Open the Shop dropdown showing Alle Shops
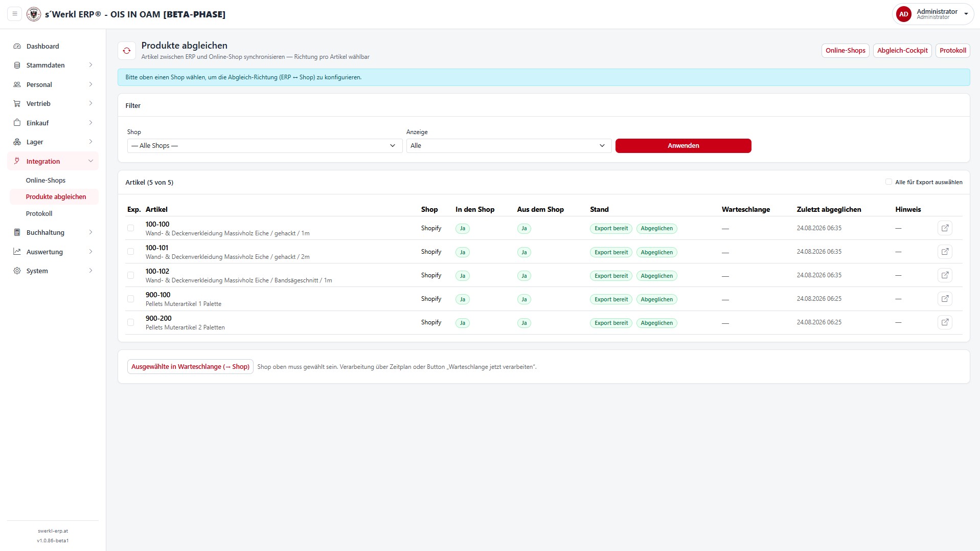The height and width of the screenshot is (551, 980). tap(265, 146)
